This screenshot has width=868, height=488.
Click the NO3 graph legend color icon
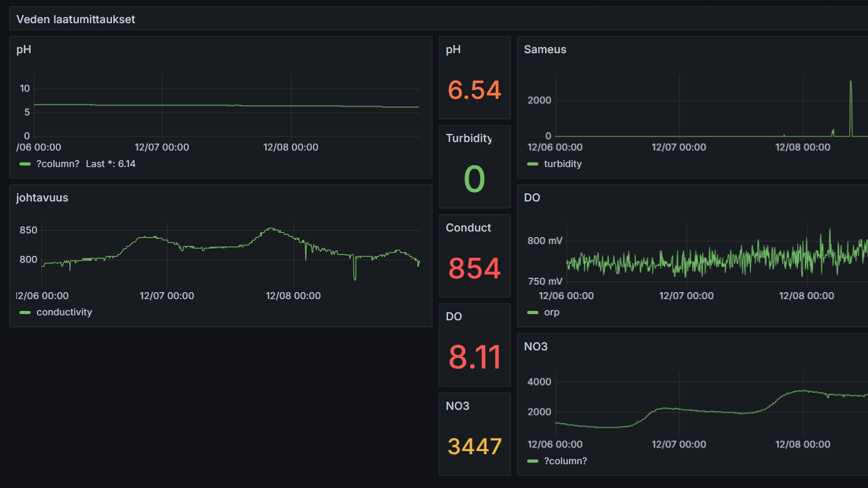pos(533,461)
